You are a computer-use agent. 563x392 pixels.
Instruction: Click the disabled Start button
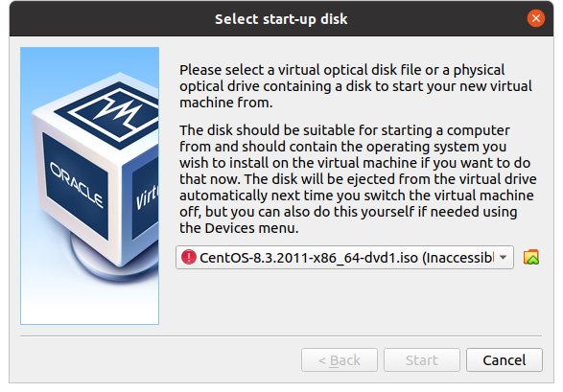[x=422, y=359]
